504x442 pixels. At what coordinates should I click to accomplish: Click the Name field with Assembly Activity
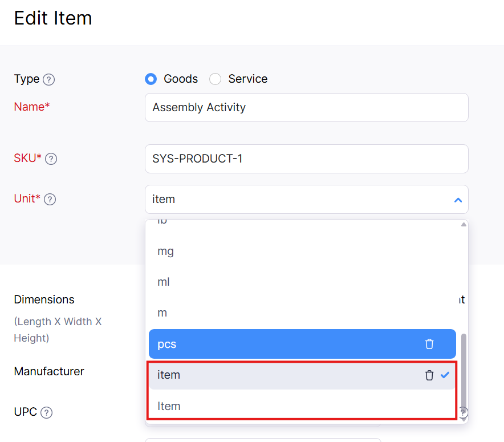coord(306,108)
